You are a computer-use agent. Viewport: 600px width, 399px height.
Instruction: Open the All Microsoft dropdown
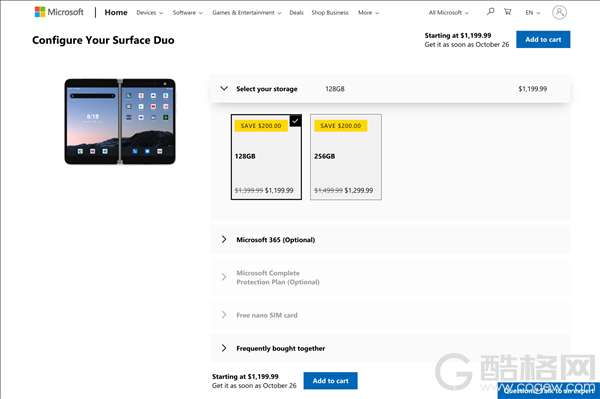(x=448, y=13)
